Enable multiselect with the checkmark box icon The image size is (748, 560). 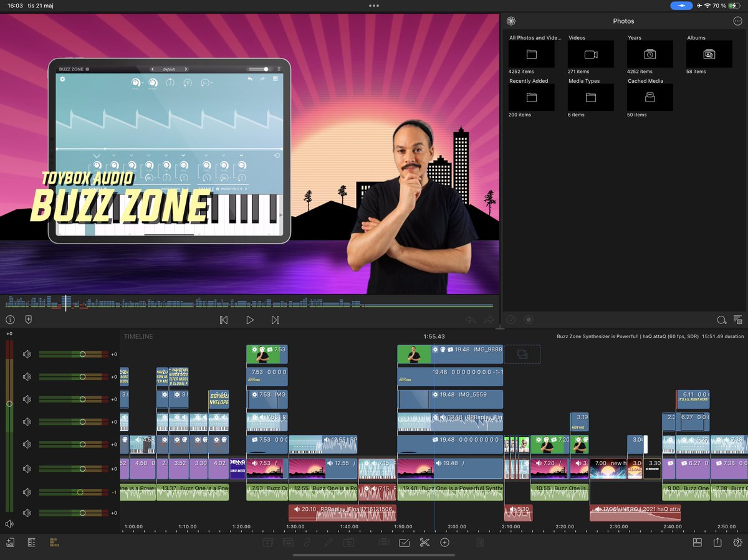coord(404,543)
